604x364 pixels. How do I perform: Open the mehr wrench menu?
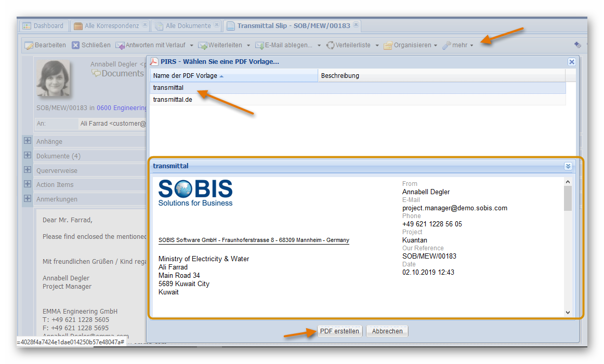(x=447, y=46)
